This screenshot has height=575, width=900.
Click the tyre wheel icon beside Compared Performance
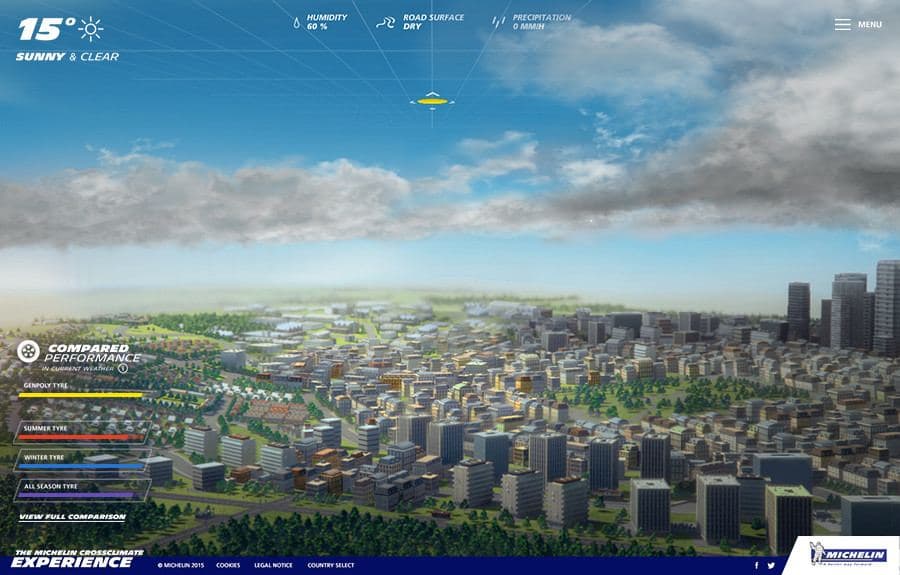click(28, 351)
